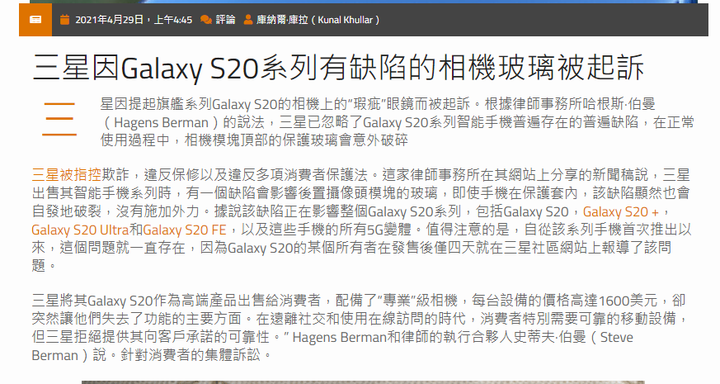The height and width of the screenshot is (384, 720).
Task: Click the comments speech bubble icon
Action: pos(206,20)
